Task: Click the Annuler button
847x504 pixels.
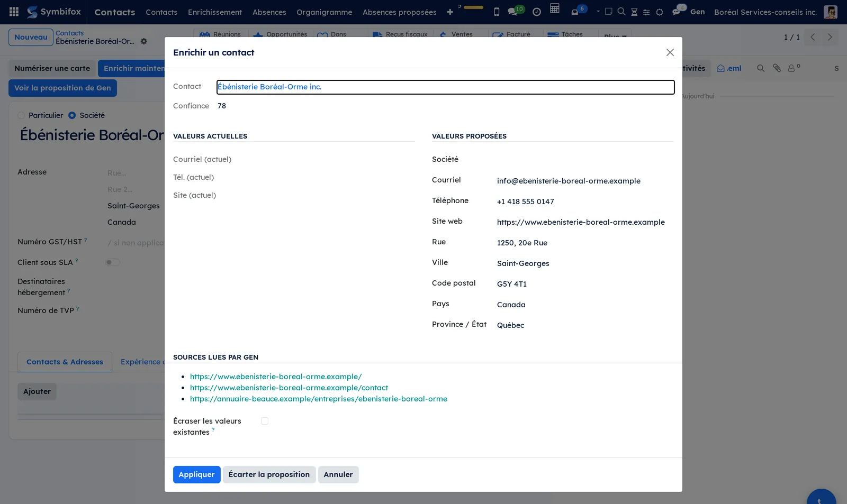Action: [x=338, y=474]
